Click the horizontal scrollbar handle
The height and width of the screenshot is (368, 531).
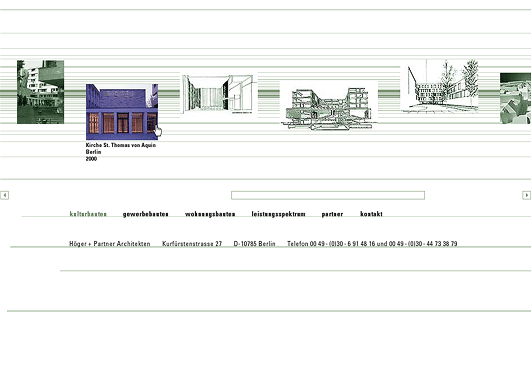(x=328, y=195)
